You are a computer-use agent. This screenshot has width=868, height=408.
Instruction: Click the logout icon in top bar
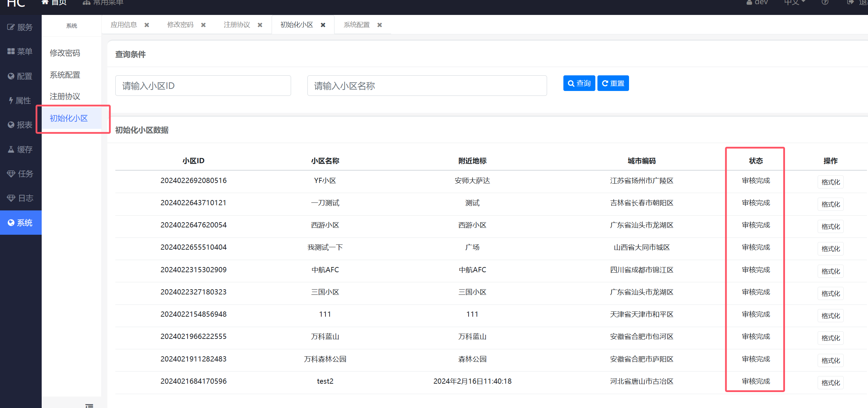(x=851, y=2)
